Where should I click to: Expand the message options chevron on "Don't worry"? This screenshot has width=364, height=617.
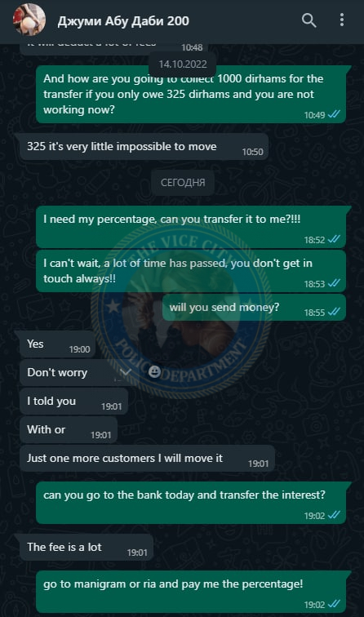(125, 372)
